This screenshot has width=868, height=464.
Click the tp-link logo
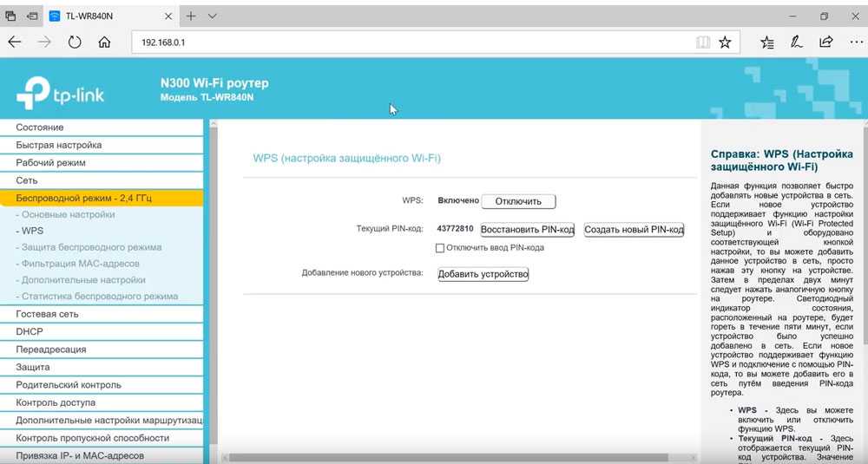(61, 91)
